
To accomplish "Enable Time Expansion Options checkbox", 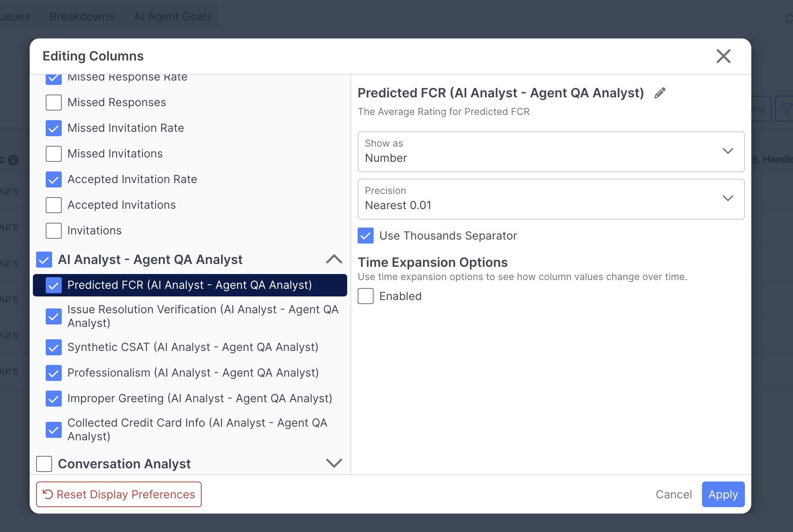I will point(366,296).
